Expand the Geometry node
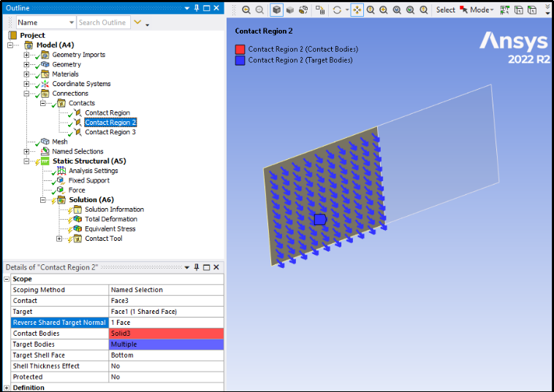The image size is (554, 392). (26, 64)
